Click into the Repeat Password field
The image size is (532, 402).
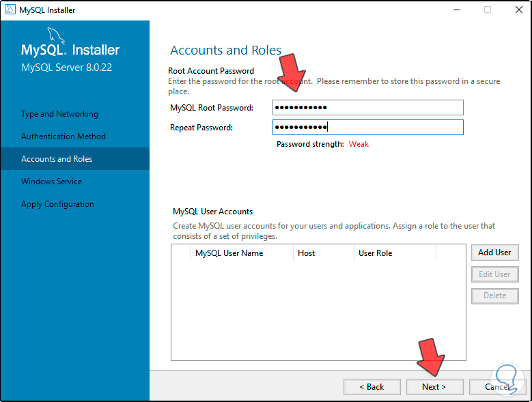[367, 128]
